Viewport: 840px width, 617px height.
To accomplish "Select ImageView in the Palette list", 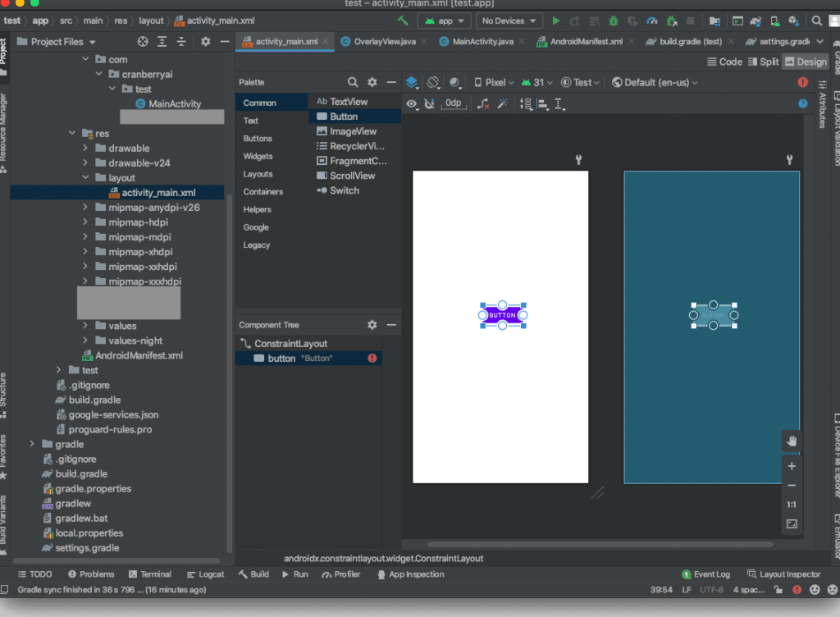I will point(354,131).
